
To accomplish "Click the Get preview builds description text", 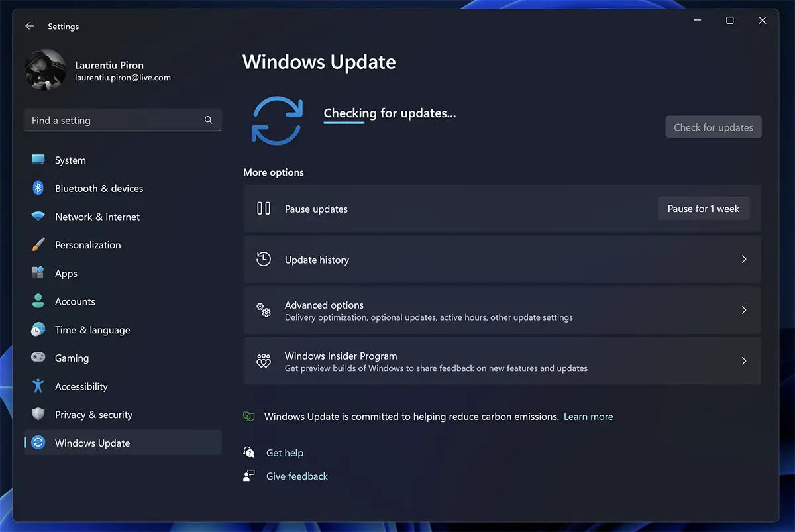I will coord(436,368).
